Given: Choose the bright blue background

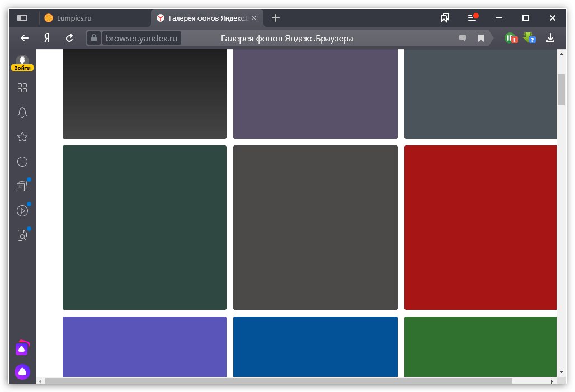Looking at the screenshot, I should (315, 347).
